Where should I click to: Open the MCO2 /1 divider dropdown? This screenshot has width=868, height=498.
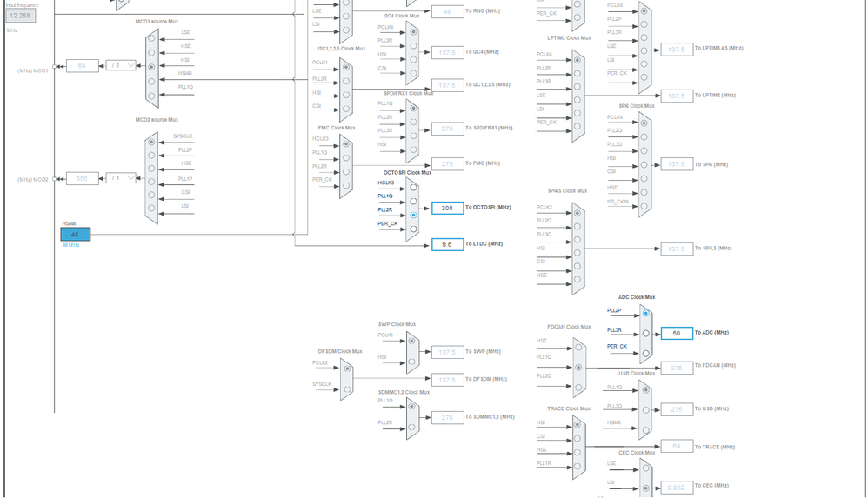(121, 178)
